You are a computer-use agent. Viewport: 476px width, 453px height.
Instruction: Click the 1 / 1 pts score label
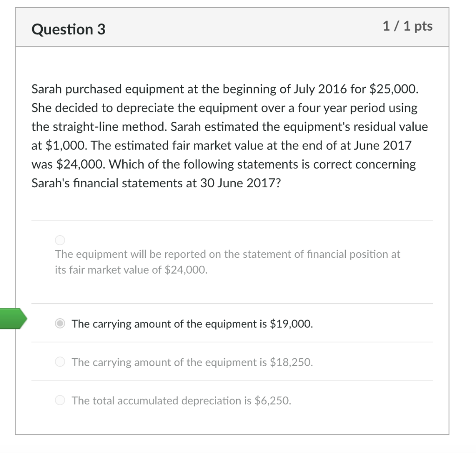[407, 26]
